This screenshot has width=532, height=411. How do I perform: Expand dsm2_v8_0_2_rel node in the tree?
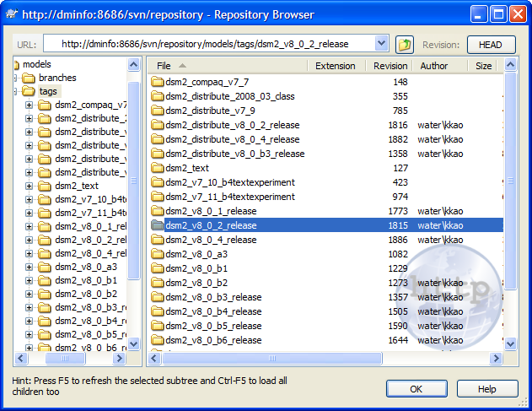point(30,241)
